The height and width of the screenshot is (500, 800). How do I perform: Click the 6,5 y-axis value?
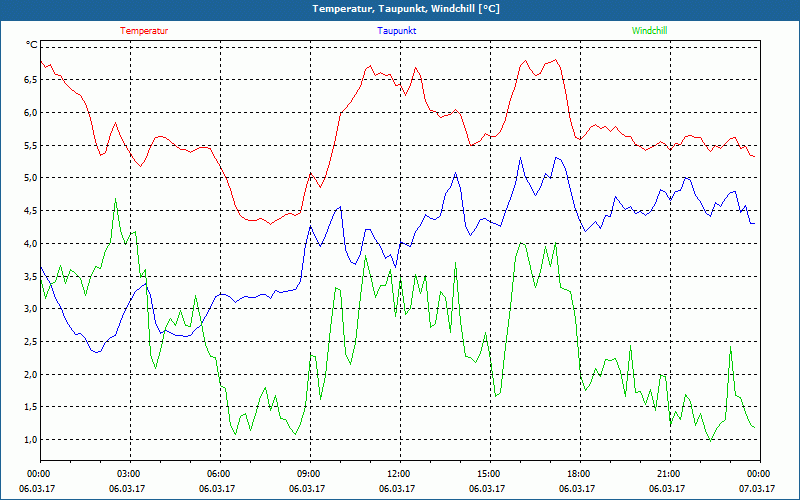tap(31, 80)
